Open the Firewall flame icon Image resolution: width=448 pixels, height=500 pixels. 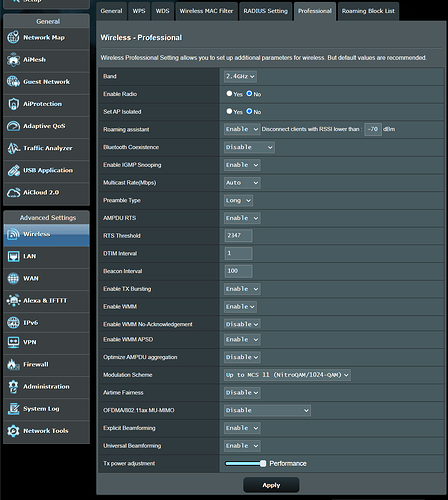(x=13, y=364)
